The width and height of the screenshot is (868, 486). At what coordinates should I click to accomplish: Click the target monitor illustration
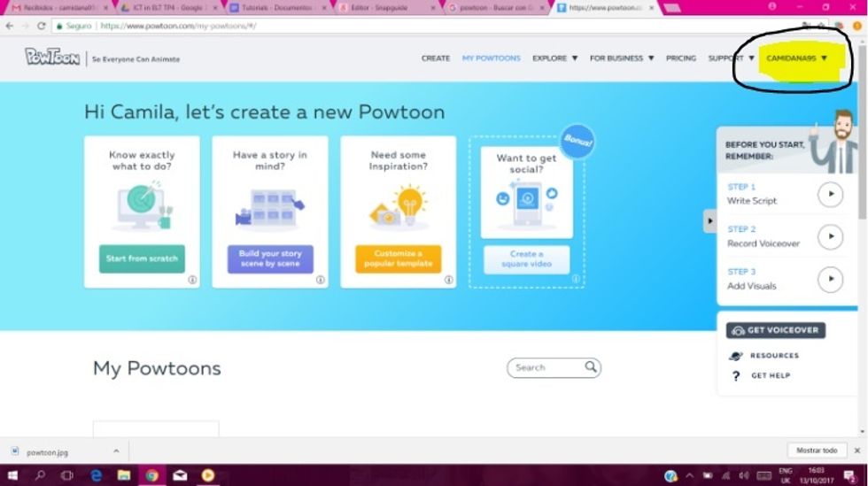[x=143, y=206]
